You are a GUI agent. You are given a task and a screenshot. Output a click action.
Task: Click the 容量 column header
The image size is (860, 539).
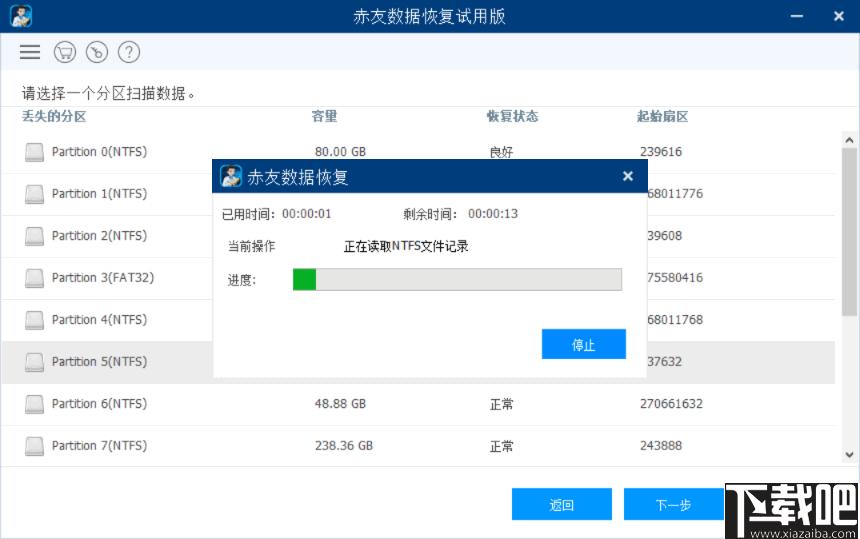tap(324, 116)
